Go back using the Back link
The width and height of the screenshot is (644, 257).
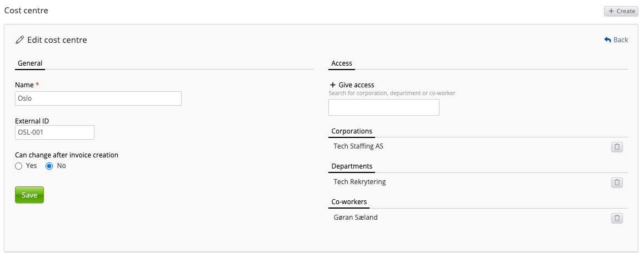point(616,40)
